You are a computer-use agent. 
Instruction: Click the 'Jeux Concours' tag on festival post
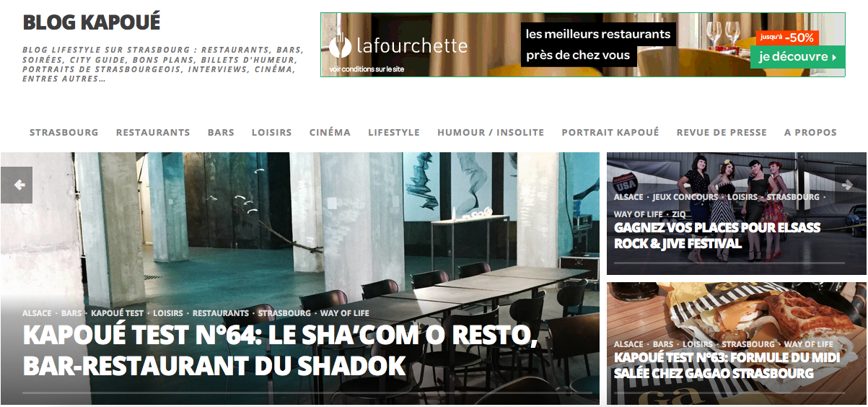point(685,197)
